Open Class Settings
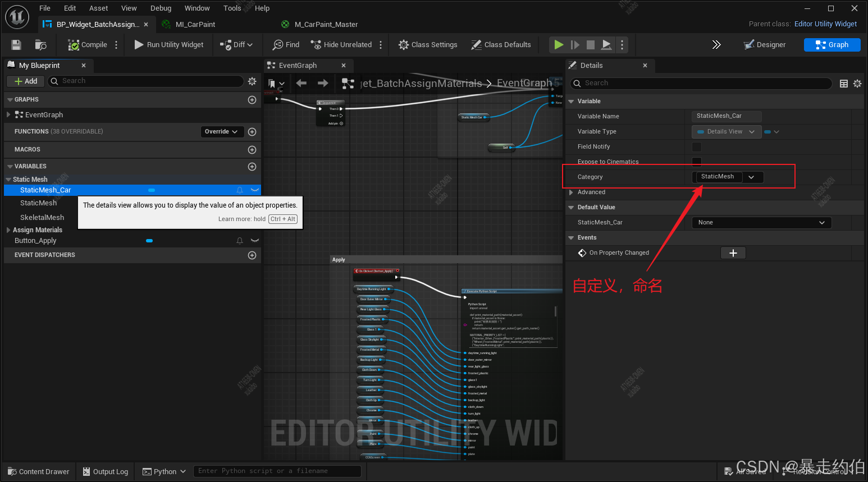The height and width of the screenshot is (482, 868). 428,45
